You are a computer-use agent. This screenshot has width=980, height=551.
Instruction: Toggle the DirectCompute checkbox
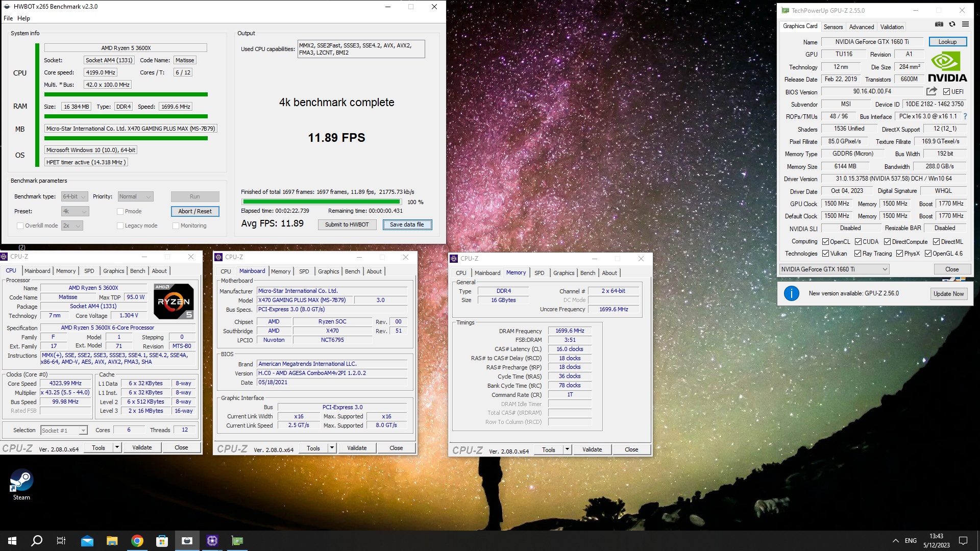click(x=887, y=242)
